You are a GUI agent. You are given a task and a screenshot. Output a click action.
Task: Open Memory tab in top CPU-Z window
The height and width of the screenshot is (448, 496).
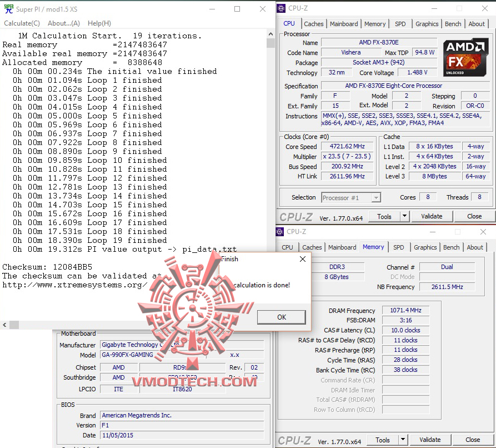coord(375,24)
